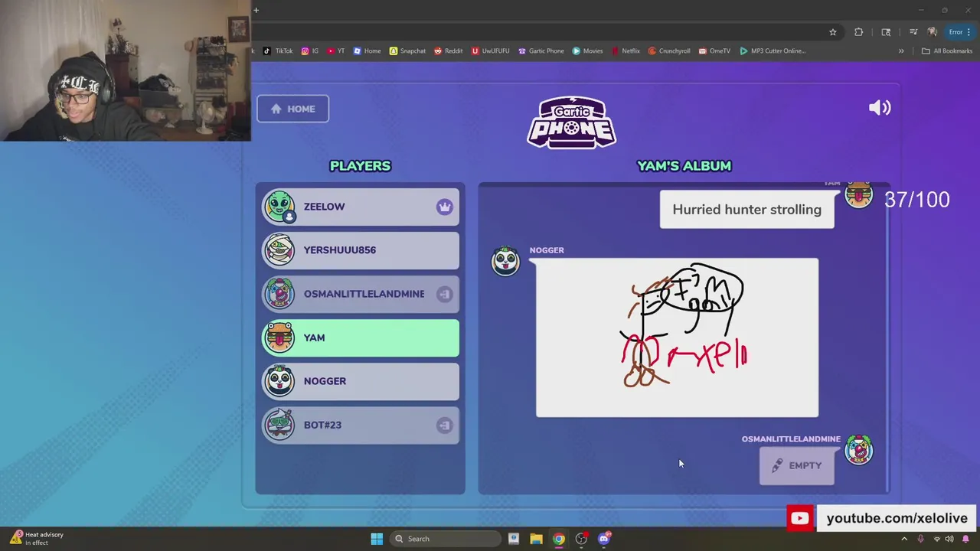
Task: Click the YAM'S ALBUM heading
Action: [684, 166]
